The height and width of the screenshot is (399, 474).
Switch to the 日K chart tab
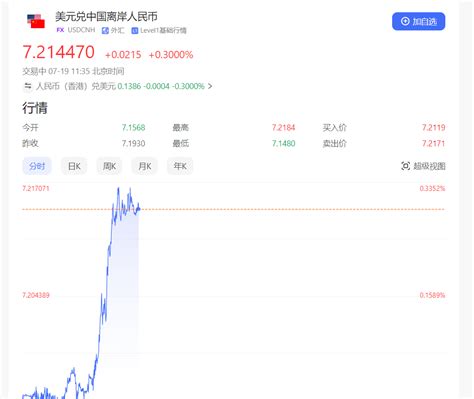[74, 166]
